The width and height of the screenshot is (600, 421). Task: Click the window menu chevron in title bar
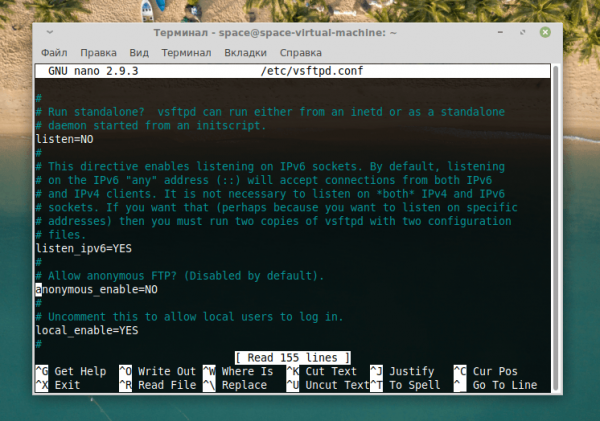point(50,32)
